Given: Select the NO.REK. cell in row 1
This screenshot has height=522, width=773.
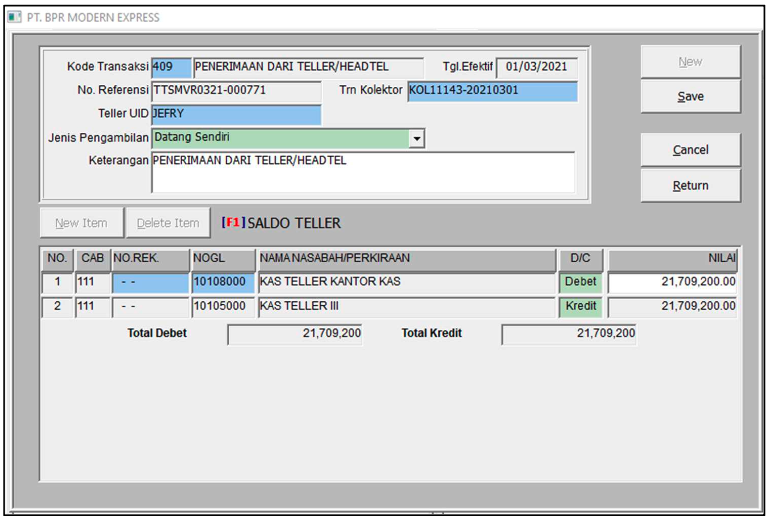Looking at the screenshot, I should 149,282.
